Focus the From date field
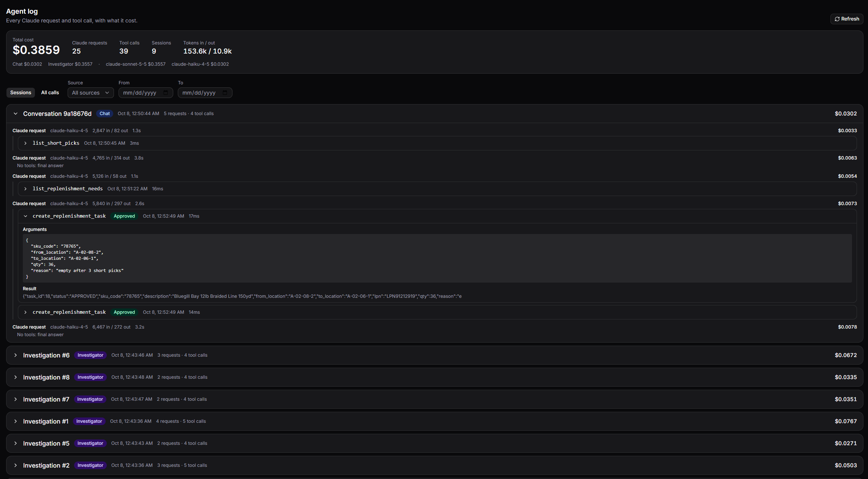The height and width of the screenshot is (479, 868). click(x=145, y=93)
